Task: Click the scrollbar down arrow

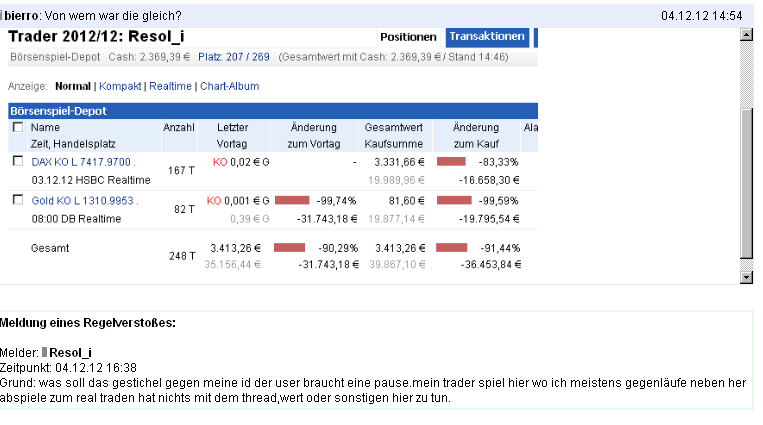Action: click(745, 276)
